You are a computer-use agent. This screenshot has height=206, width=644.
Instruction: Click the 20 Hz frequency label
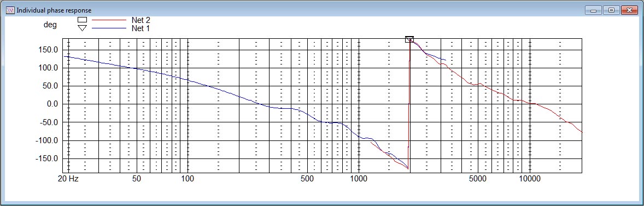coord(69,179)
